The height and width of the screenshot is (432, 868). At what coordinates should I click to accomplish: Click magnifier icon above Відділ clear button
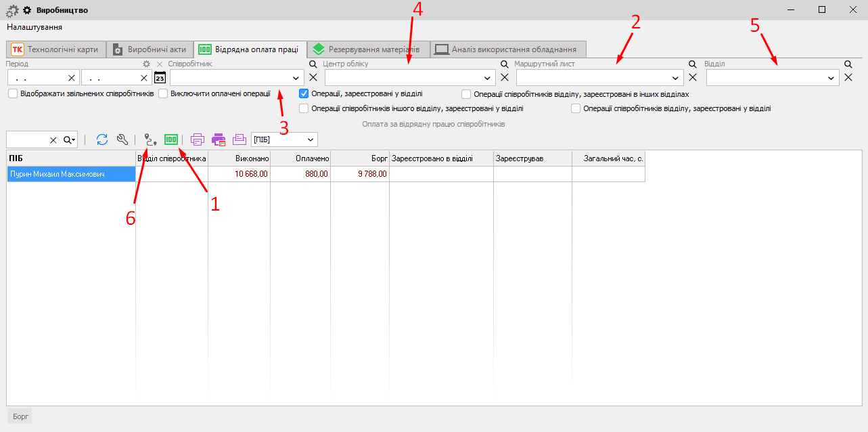coord(848,64)
